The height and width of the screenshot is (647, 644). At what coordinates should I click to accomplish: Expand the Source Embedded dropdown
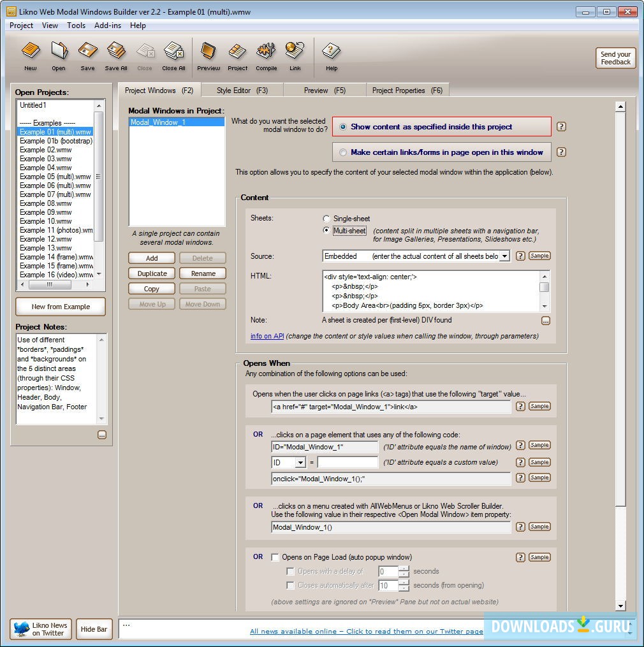(504, 256)
